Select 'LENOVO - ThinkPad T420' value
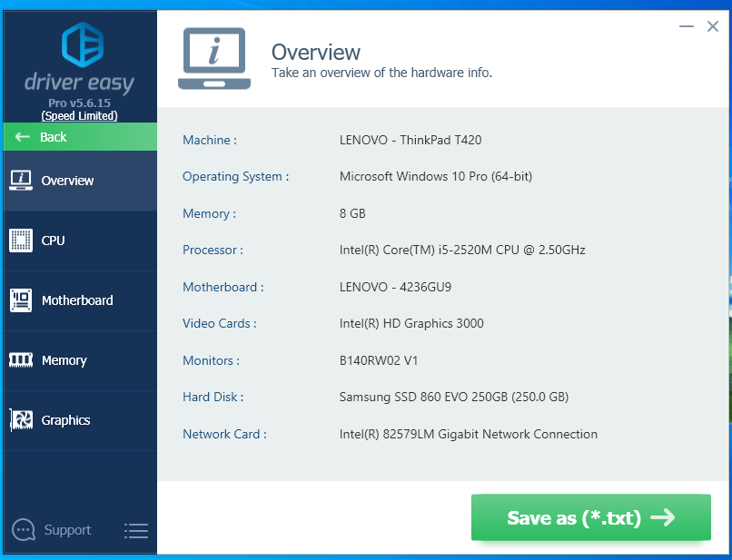This screenshot has height=560, width=732. [x=411, y=140]
